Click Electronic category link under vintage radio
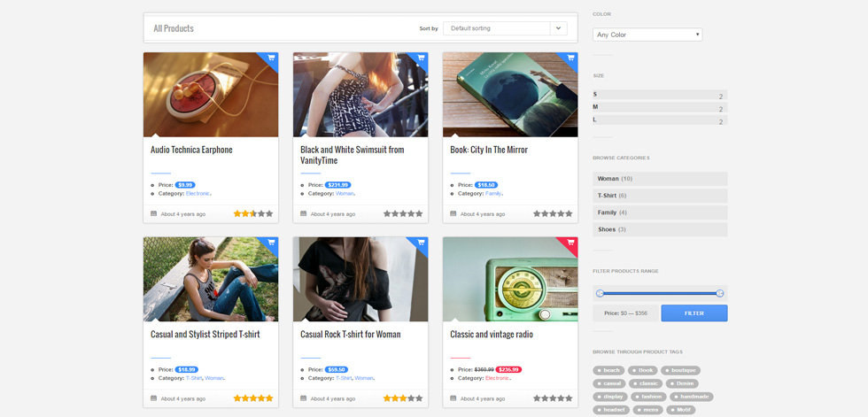Screen dimensions: 868x417 click(x=497, y=378)
